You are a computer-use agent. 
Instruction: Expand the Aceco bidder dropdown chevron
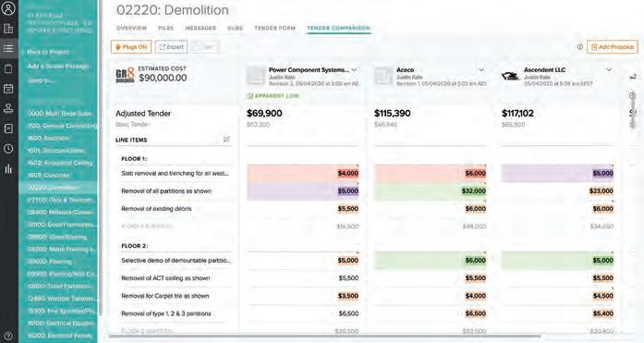tap(481, 70)
